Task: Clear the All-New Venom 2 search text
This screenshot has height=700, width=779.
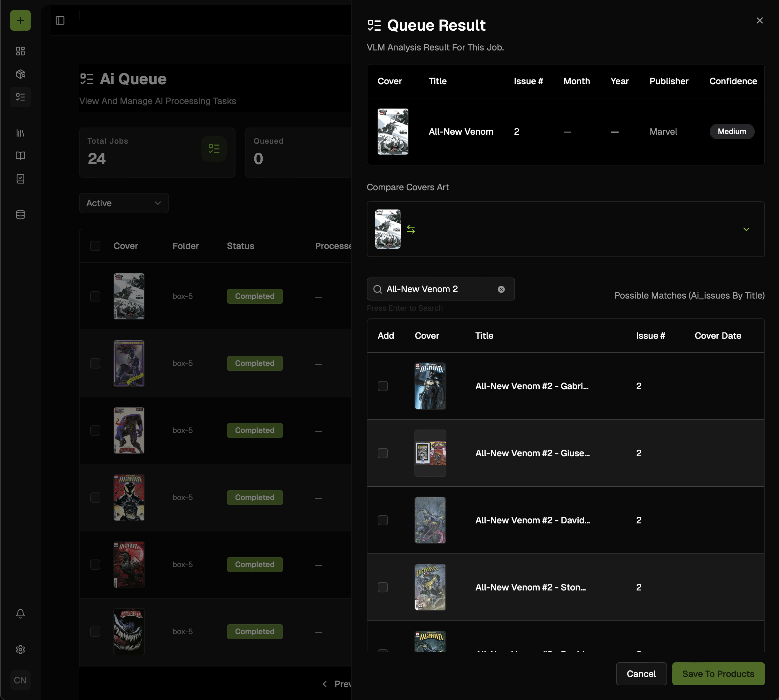Action: tap(501, 289)
